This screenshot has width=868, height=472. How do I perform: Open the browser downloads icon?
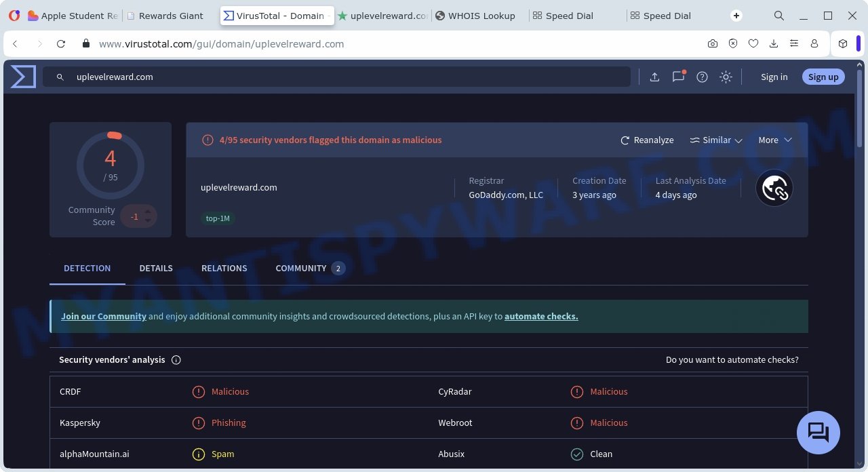[773, 43]
